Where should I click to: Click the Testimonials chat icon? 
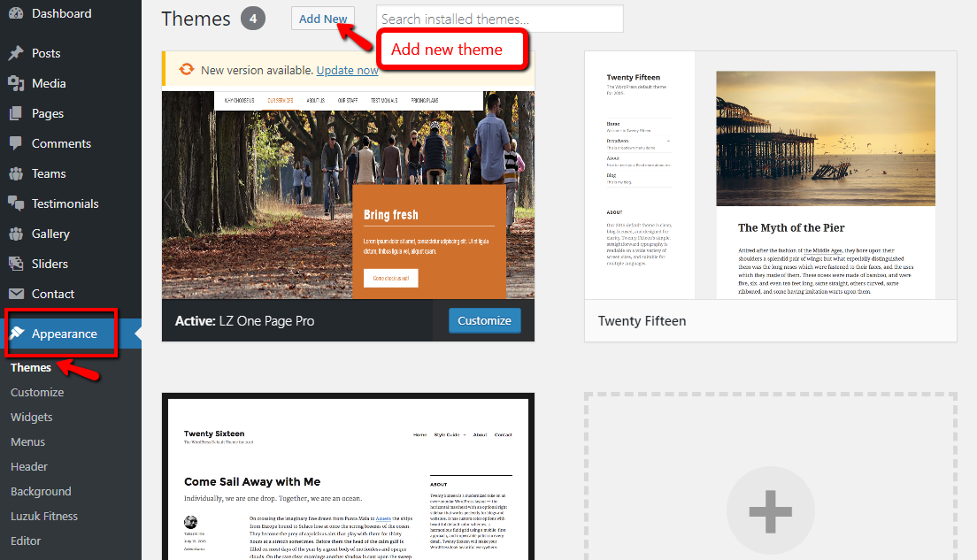pos(16,203)
